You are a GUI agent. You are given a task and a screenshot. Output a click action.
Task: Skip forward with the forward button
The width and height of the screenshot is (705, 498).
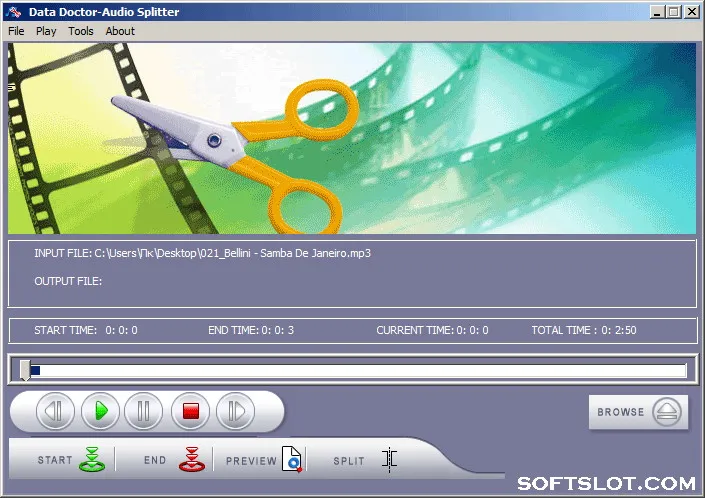[x=236, y=411]
